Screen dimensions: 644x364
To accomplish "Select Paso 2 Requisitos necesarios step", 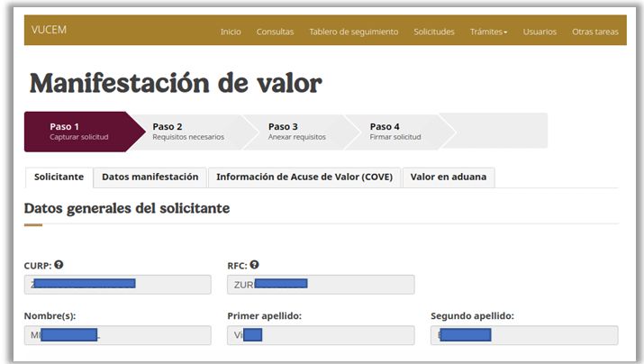I will (187, 132).
